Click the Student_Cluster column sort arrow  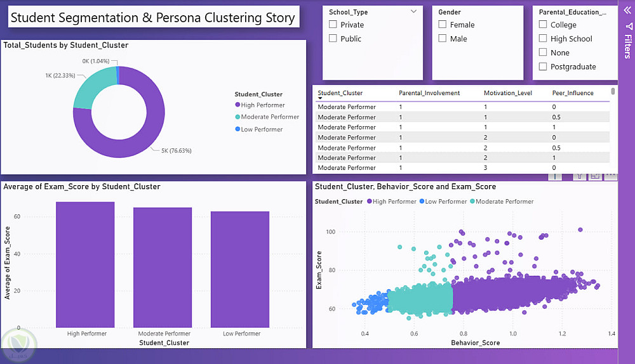click(x=320, y=98)
